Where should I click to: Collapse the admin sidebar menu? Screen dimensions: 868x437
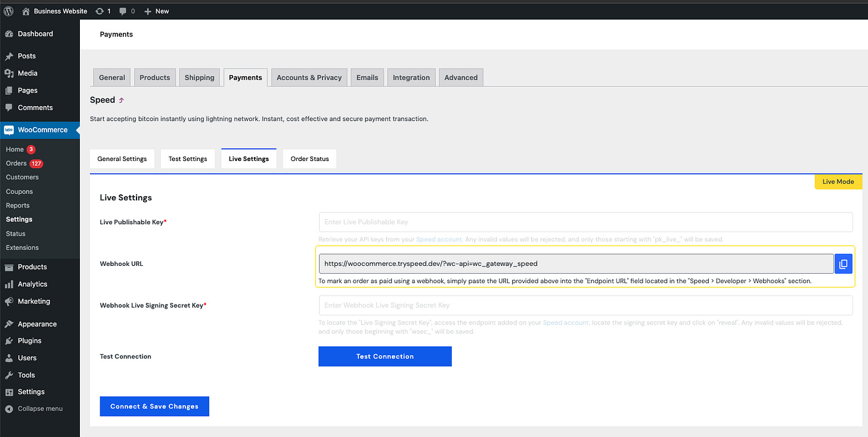[34, 409]
